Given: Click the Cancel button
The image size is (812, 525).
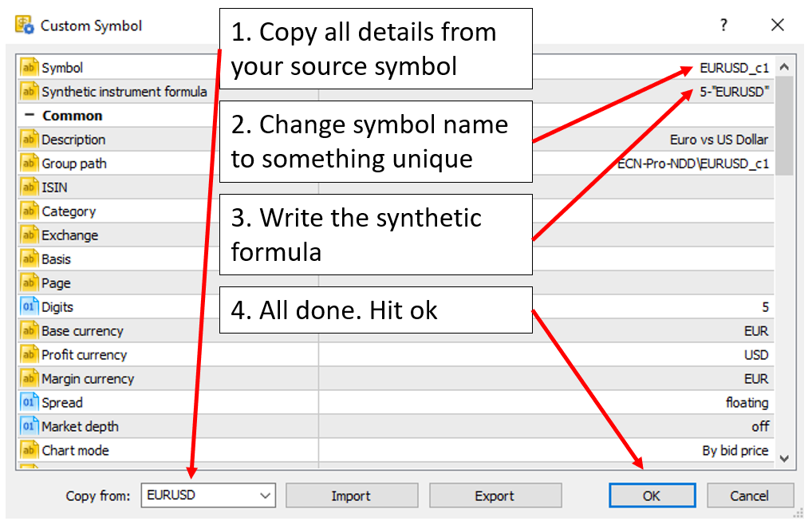Looking at the screenshot, I should click(x=750, y=495).
